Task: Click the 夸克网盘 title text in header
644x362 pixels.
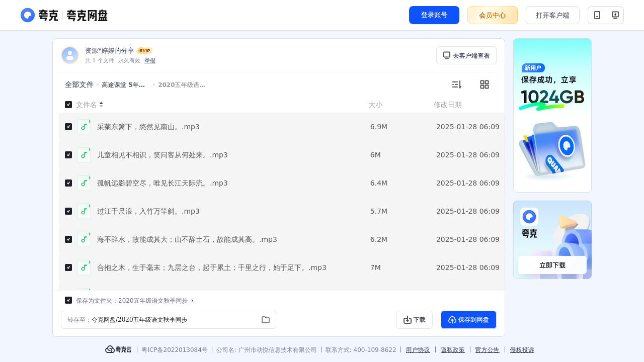Action: [87, 15]
